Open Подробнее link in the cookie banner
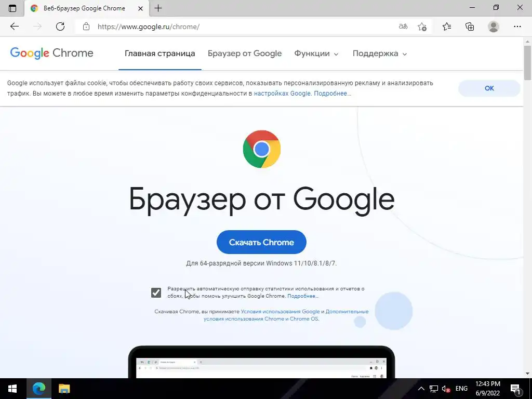 tap(332, 94)
